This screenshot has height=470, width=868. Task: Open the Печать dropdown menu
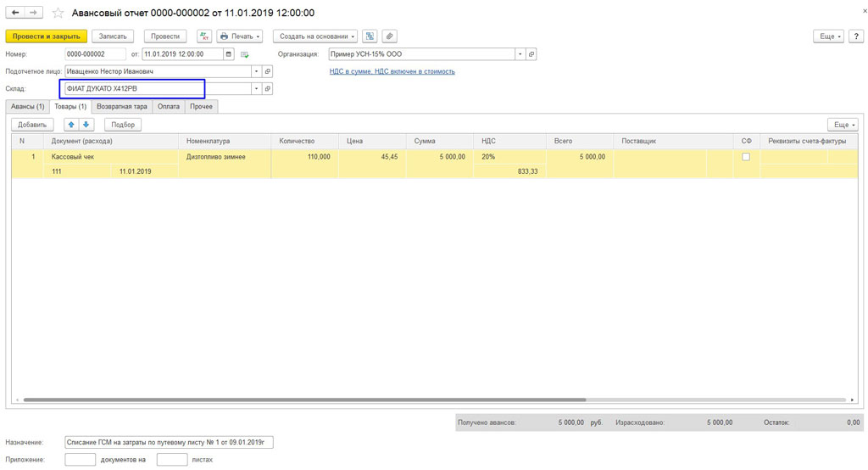pyautogui.click(x=240, y=36)
